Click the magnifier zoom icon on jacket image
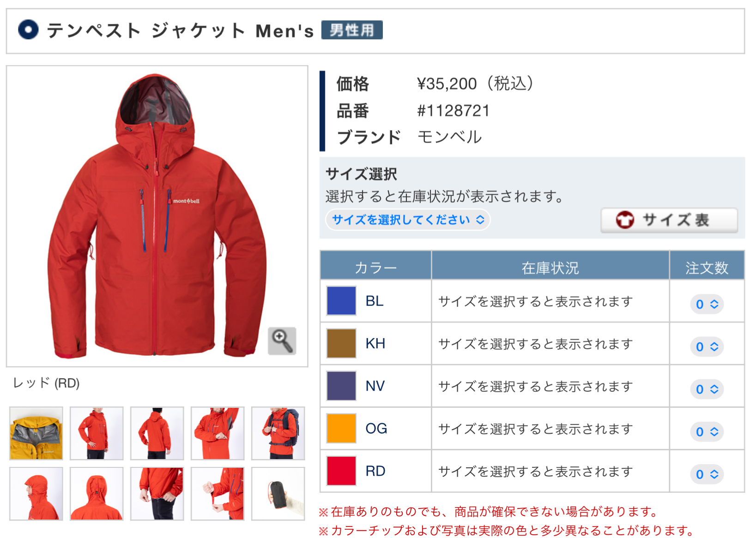 click(x=282, y=341)
